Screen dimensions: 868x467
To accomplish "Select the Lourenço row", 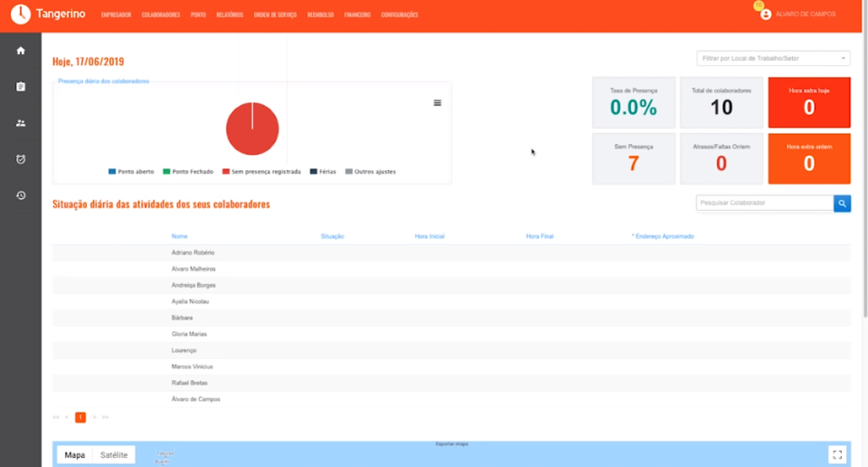I will 452,350.
